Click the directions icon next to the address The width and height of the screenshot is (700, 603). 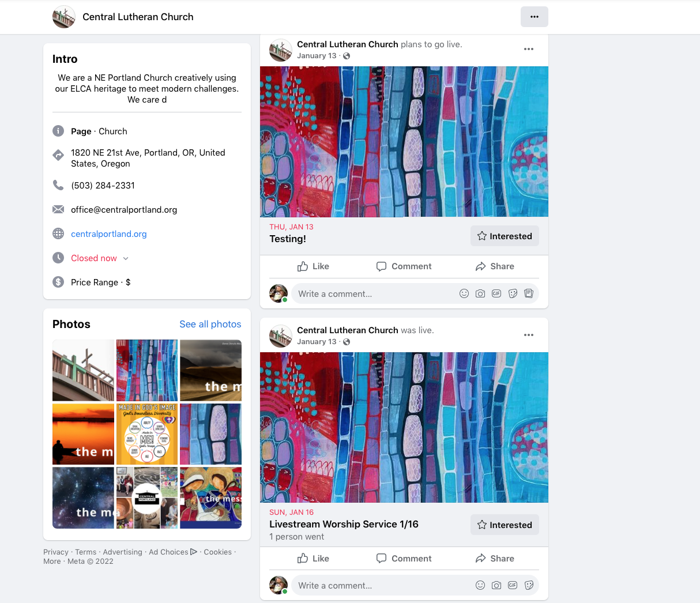58,155
